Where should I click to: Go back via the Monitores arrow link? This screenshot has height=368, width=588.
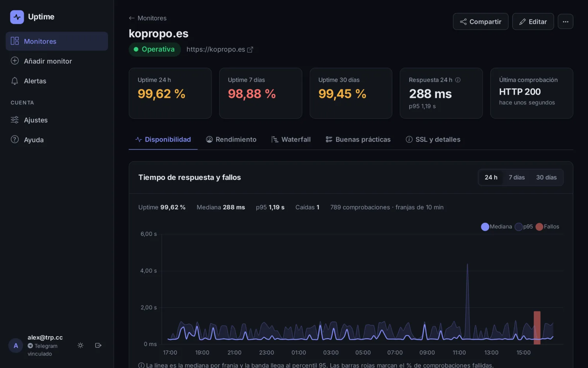[148, 18]
